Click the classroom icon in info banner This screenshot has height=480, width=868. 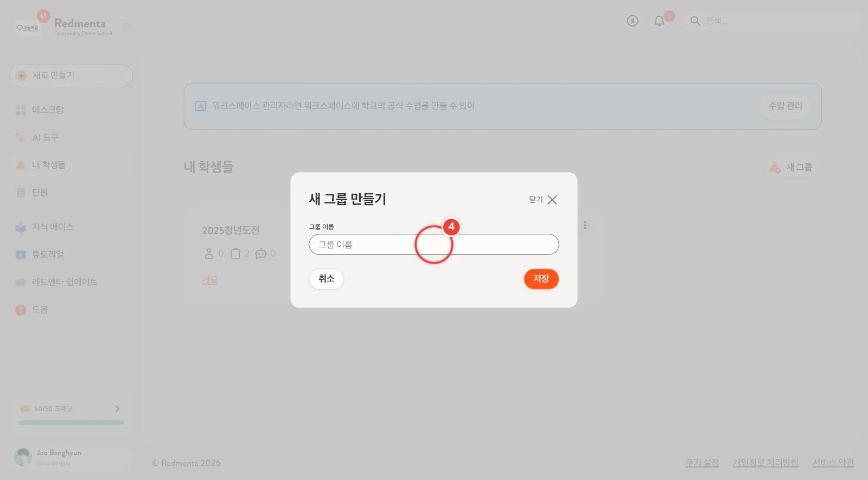coord(200,106)
